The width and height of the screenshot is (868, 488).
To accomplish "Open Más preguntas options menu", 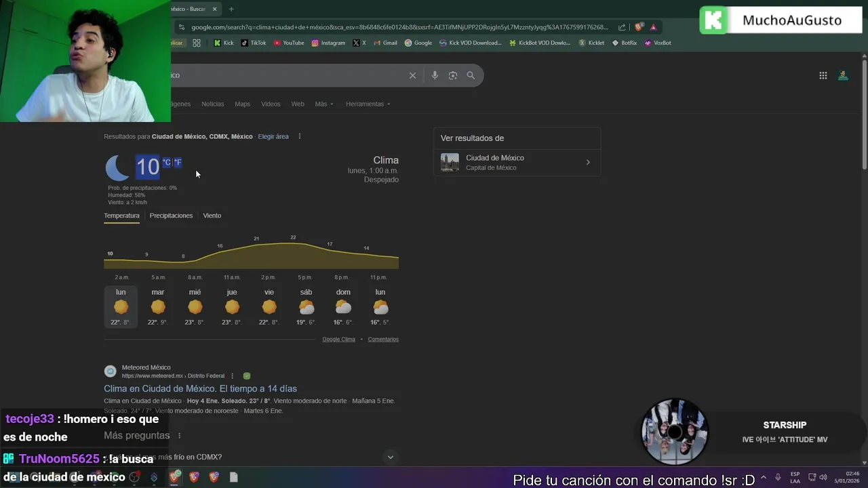I will pos(179,435).
